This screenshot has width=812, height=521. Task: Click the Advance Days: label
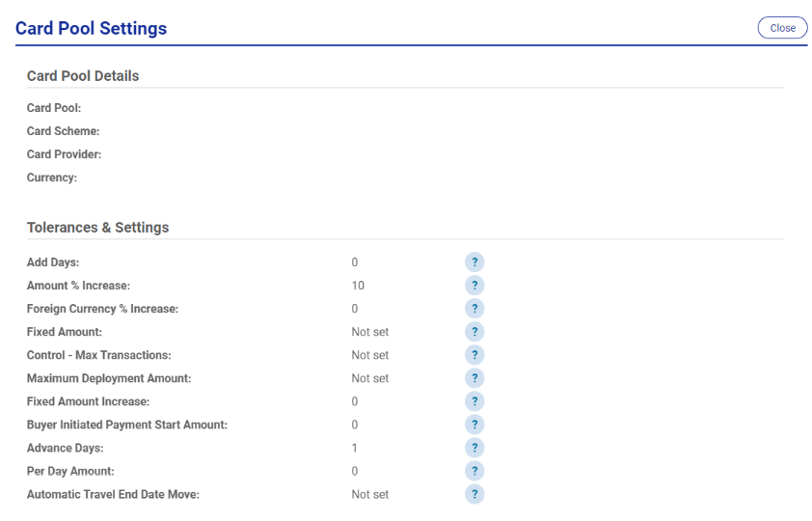[x=66, y=448]
